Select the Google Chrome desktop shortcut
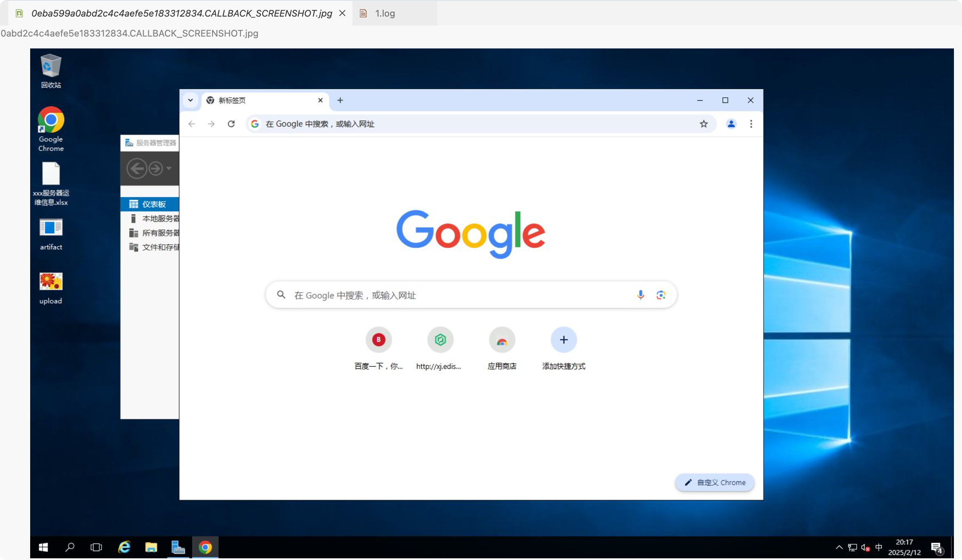962x560 pixels. (51, 129)
